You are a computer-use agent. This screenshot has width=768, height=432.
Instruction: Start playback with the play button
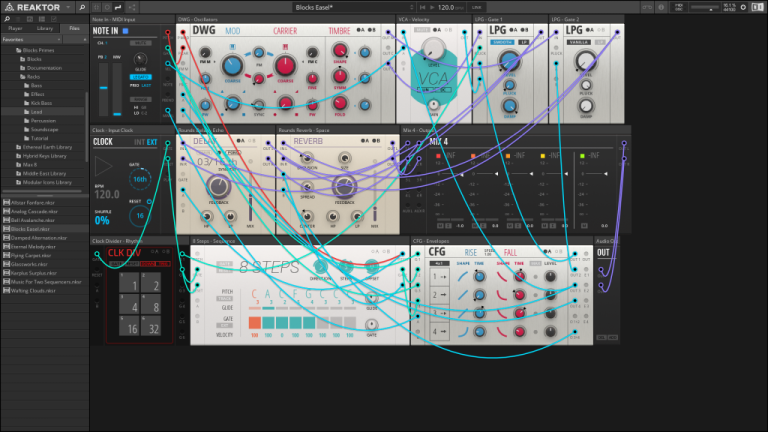(x=432, y=7)
